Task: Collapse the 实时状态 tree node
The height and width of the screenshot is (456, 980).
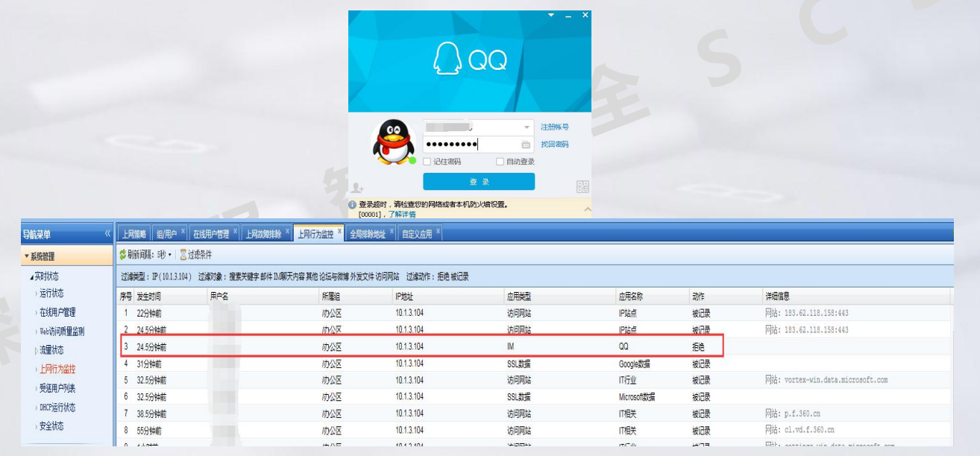Action: tap(31, 276)
